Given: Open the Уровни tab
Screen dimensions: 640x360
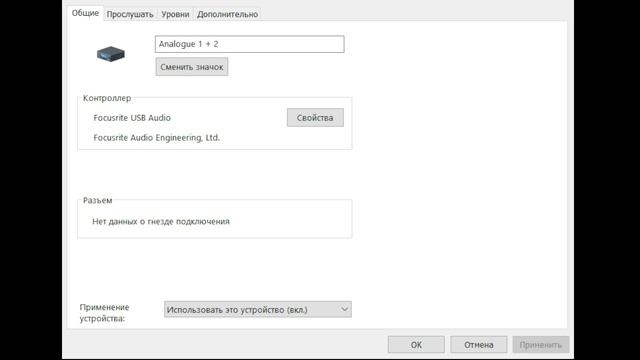Looking at the screenshot, I should (x=175, y=14).
